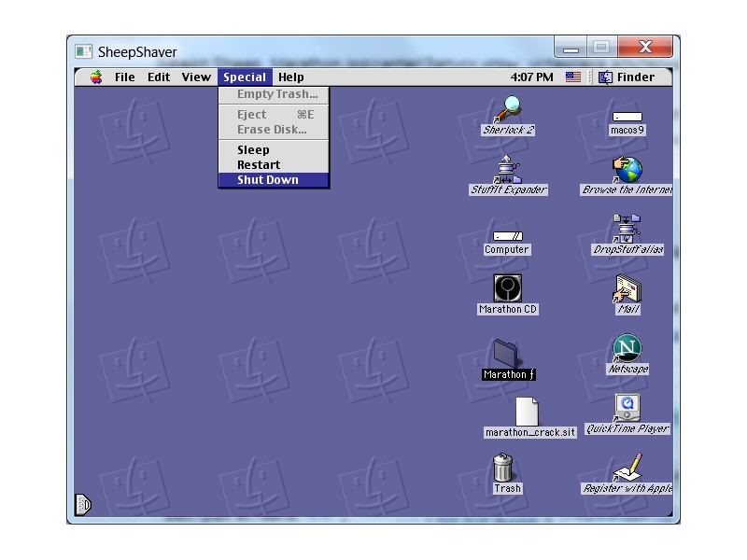Select the macos9 disk icon
The image size is (747, 560).
point(627,117)
